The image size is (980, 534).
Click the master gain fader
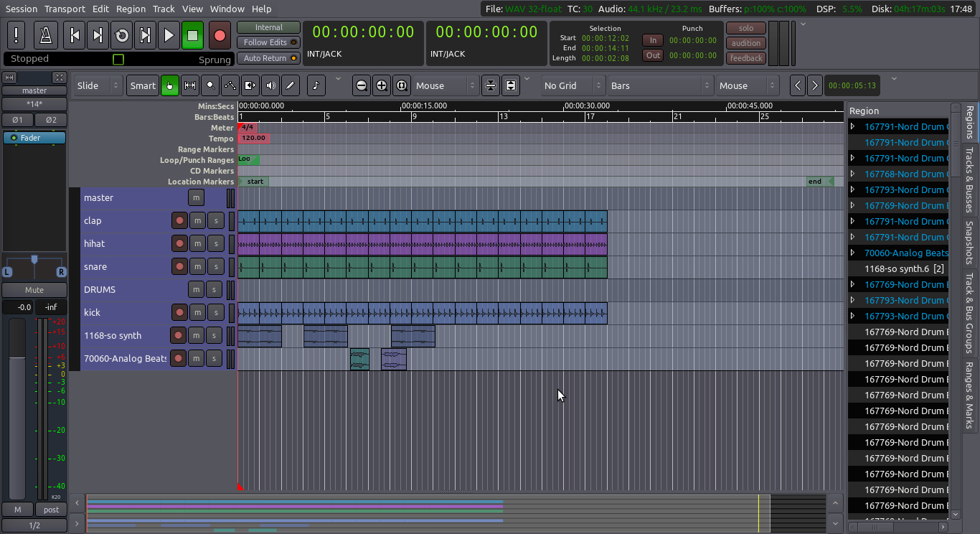coord(17,408)
